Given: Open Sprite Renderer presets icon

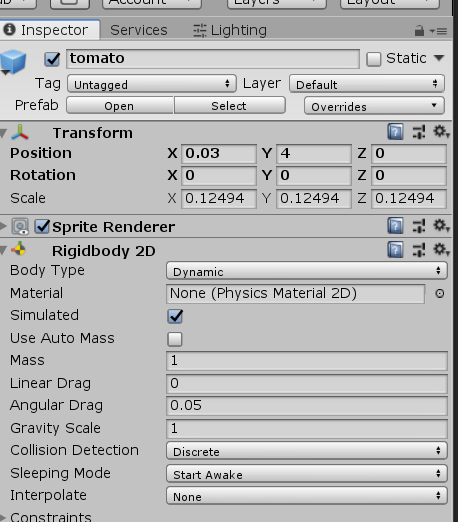Looking at the screenshot, I should tap(419, 226).
